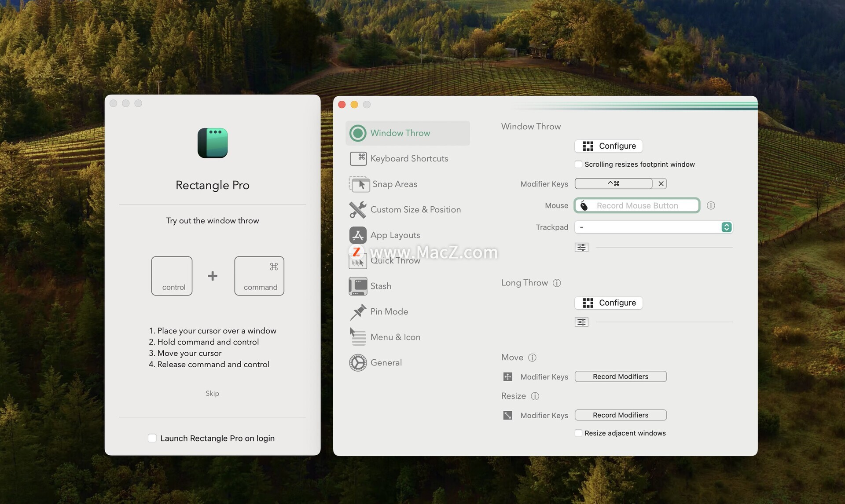Viewport: 845px width, 504px height.
Task: Click "2. Hold command and control" step
Action: point(204,342)
